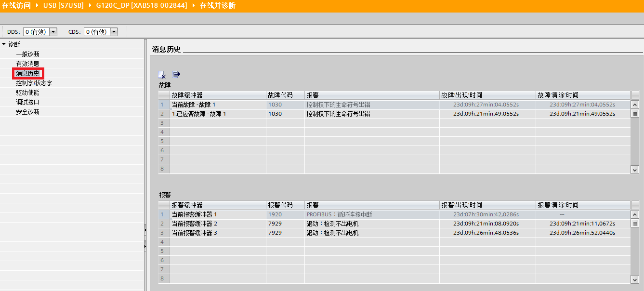Screen dimensions: 644x291
Task: Click the 故障代码 column header
Action: [x=285, y=95]
